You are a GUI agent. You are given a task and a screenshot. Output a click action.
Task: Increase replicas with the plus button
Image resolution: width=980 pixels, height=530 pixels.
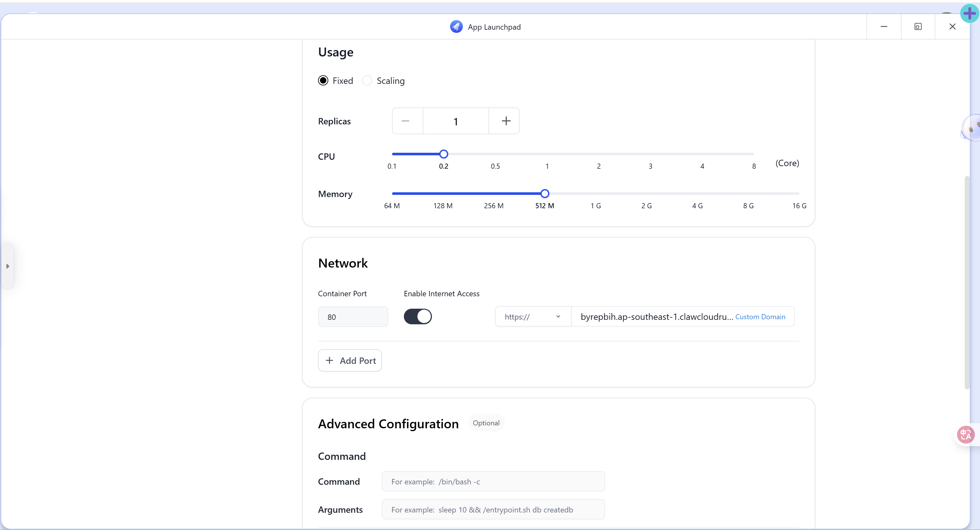click(506, 121)
